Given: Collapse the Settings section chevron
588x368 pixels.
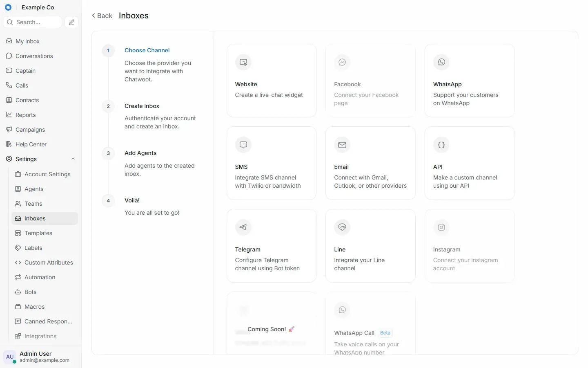Looking at the screenshot, I should coord(73,159).
